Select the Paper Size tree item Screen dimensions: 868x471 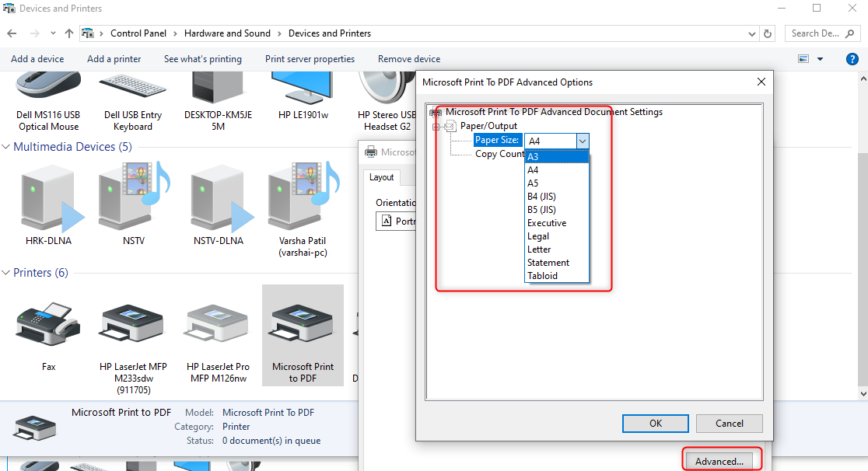497,140
